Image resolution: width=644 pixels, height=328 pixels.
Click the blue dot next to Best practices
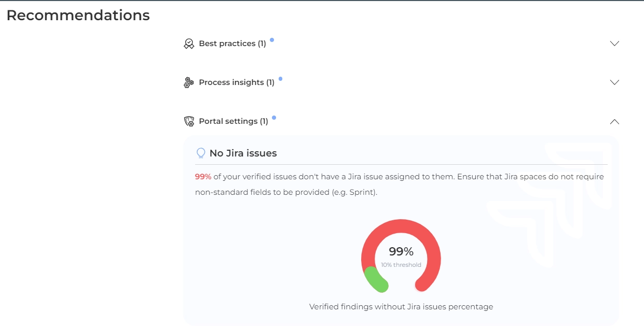(x=272, y=40)
